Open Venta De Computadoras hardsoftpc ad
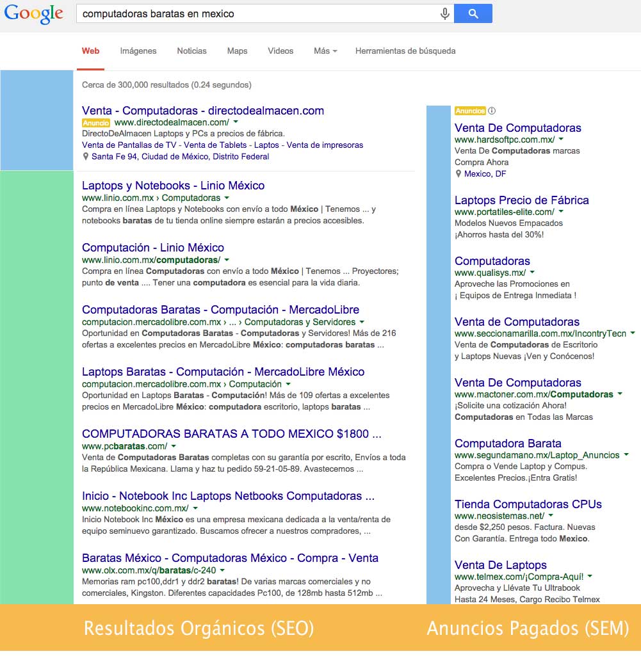641x672 pixels. pos(517,128)
